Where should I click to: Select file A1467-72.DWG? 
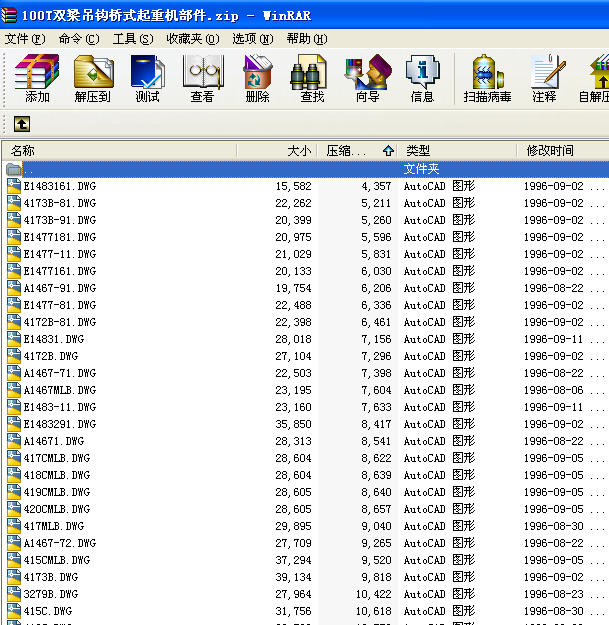pyautogui.click(x=60, y=543)
